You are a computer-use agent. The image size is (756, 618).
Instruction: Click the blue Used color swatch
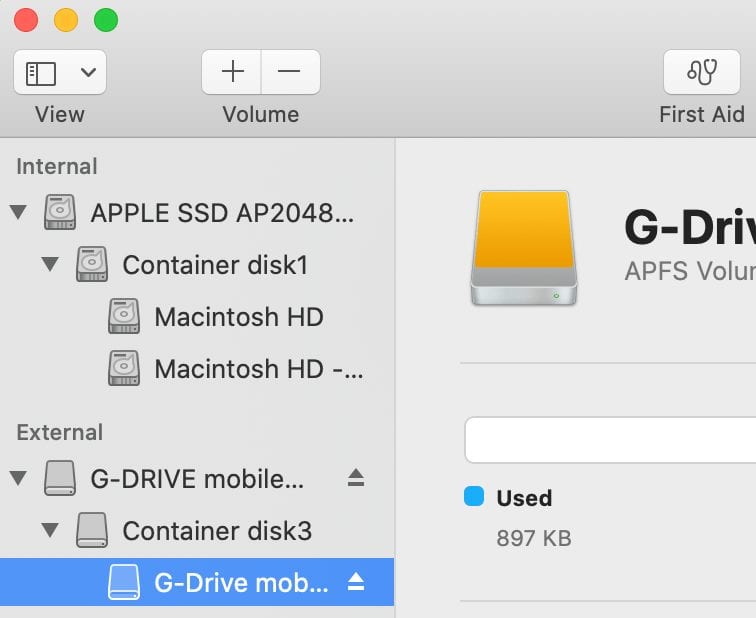tap(474, 497)
